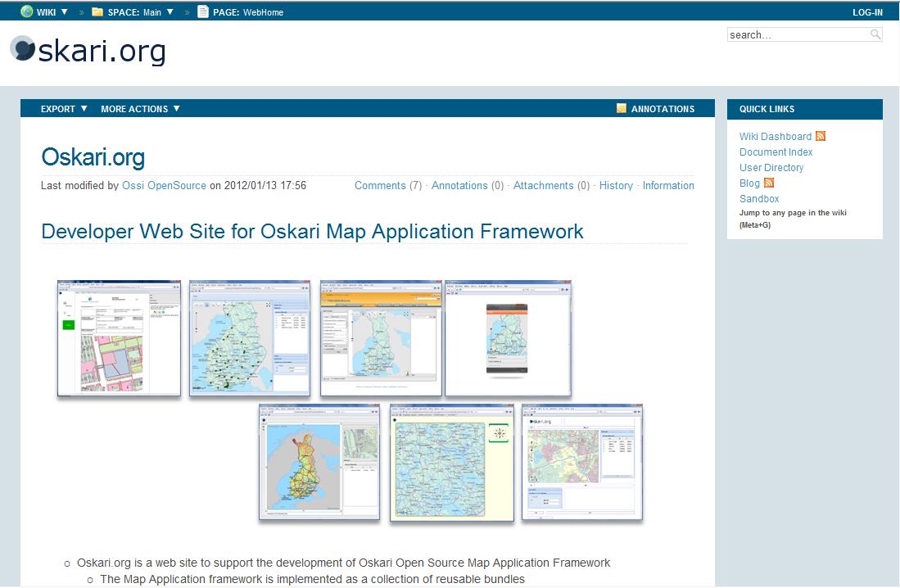Open the User Directory quick link
Screen dimensions: 900x588
(771, 167)
